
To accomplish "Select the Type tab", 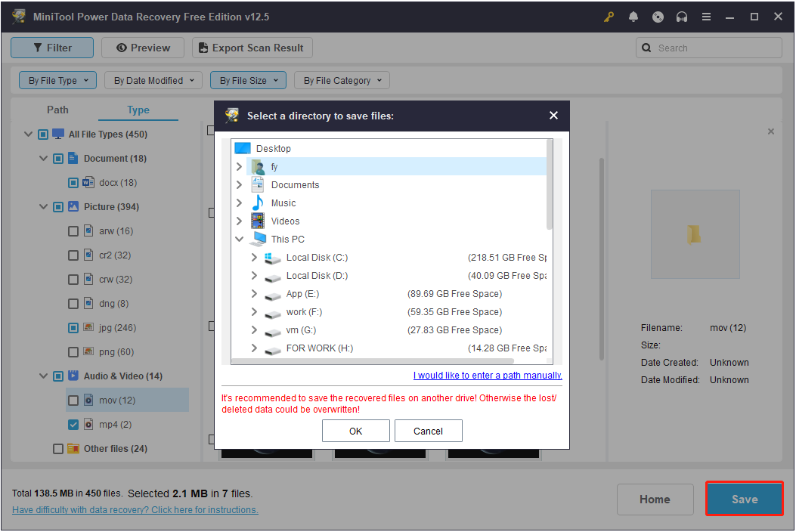I will click(x=138, y=110).
